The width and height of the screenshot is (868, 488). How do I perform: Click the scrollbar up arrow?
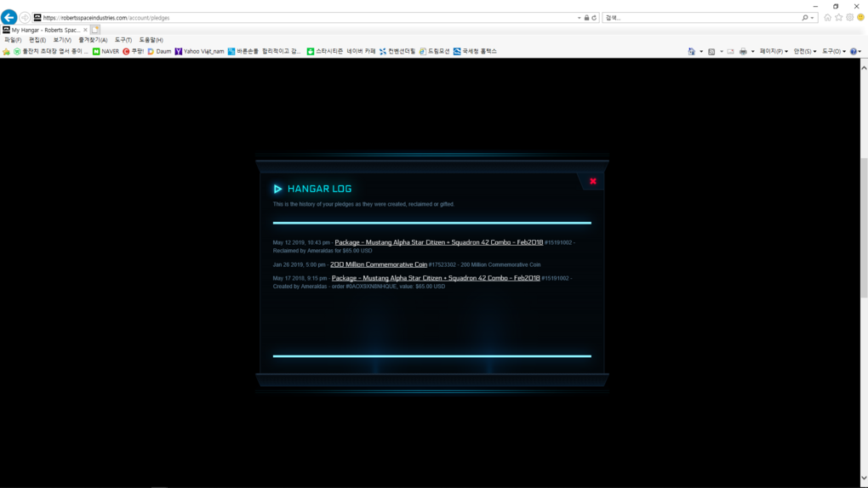pos(864,67)
